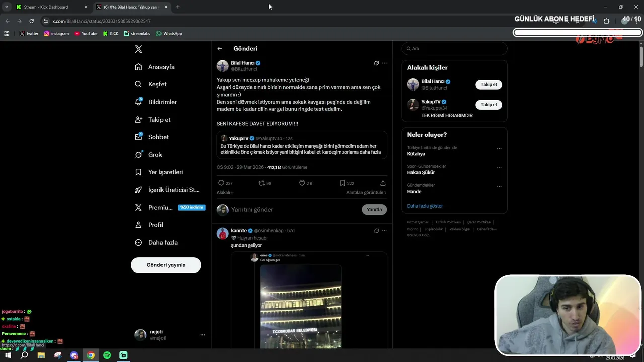Open YouTube bookmark

click(x=86, y=34)
